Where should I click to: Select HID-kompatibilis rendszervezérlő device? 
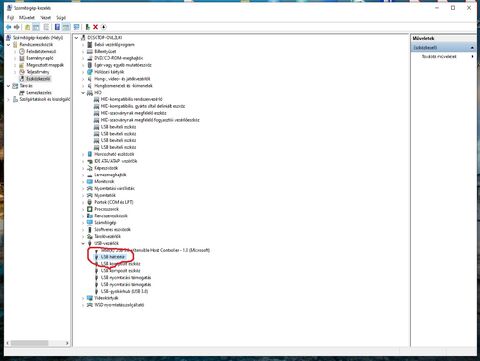tap(131, 99)
